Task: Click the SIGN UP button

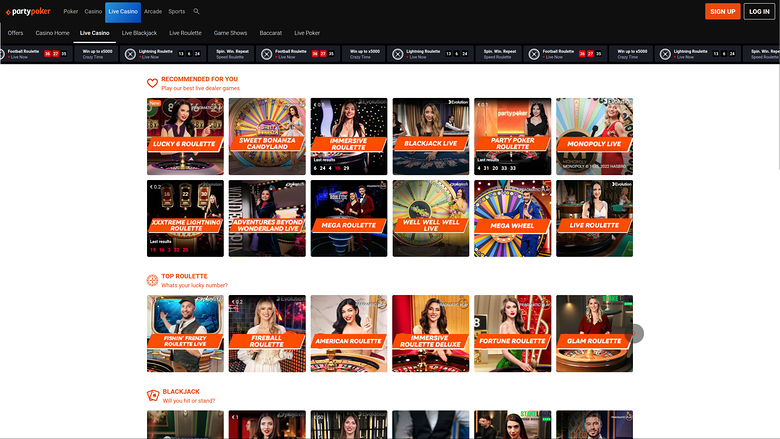Action: 722,11
